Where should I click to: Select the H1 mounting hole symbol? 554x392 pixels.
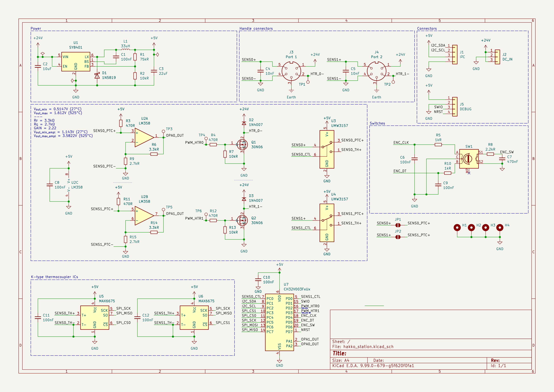coord(457,227)
